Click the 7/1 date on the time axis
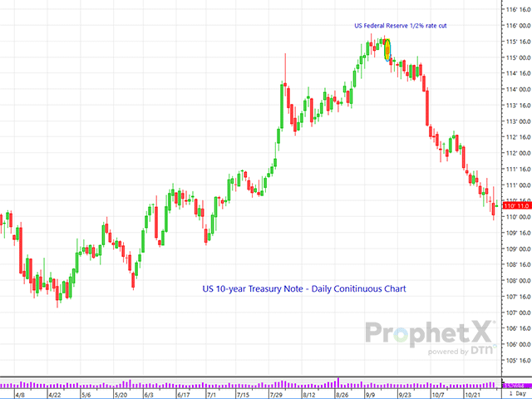 [212, 395]
